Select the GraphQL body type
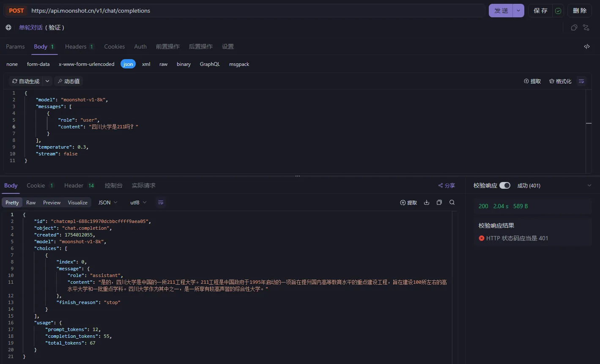Image resolution: width=600 pixels, height=364 pixels. click(x=210, y=64)
